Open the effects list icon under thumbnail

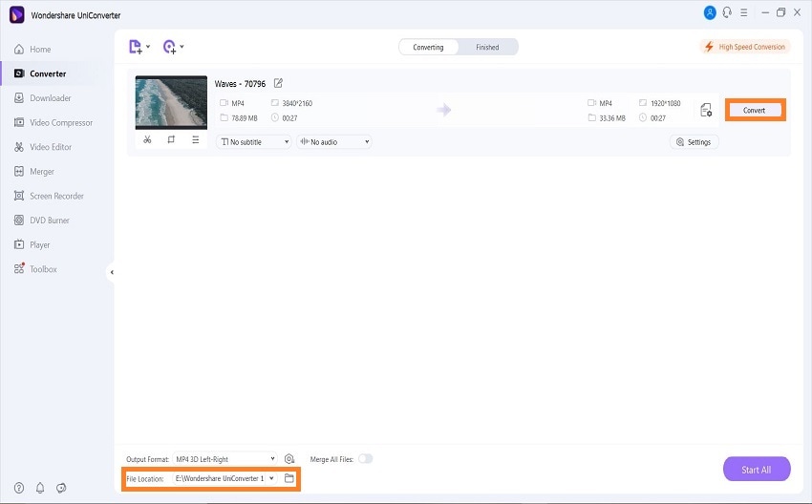(195, 139)
